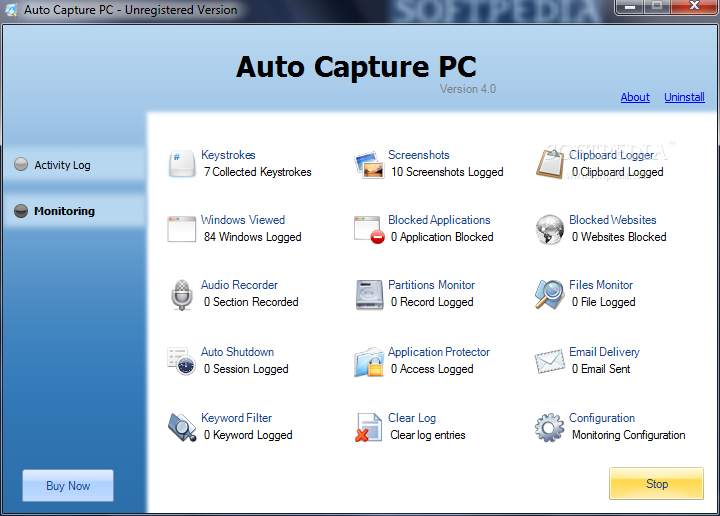Click the Keystrokes keyboard key icon
Screen dimensions: 720x516
coord(182,164)
